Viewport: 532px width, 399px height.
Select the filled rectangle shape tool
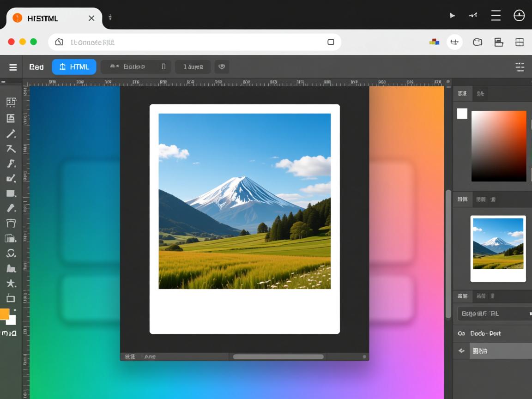[11, 193]
